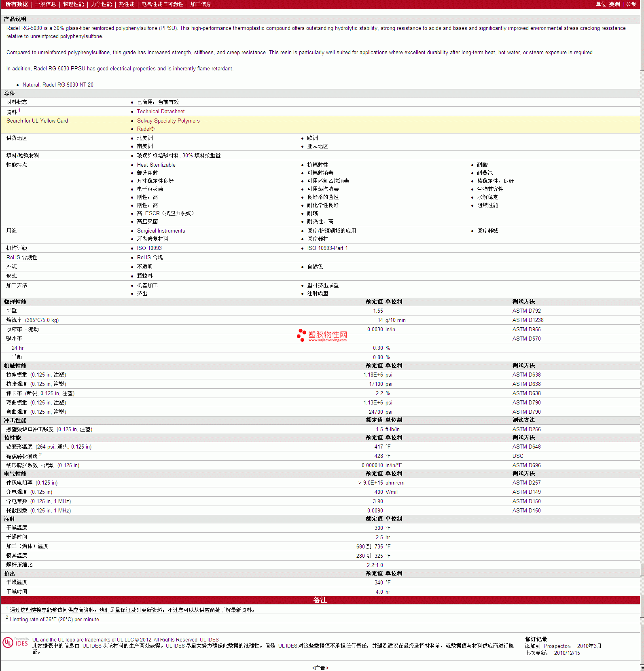Select 所有数据 tab
644x671 pixels.
[x=17, y=4]
